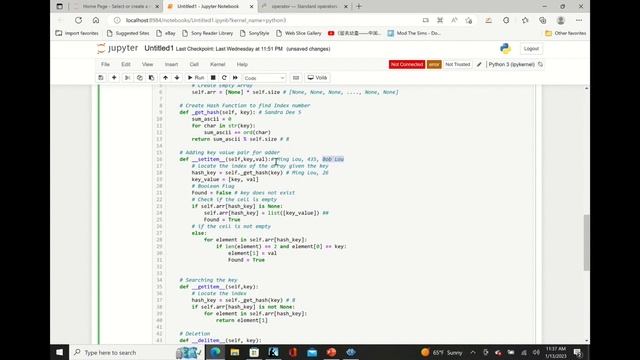Launch the Voila preview button
Image resolution: width=640 pixels, height=360 pixels.
point(318,78)
